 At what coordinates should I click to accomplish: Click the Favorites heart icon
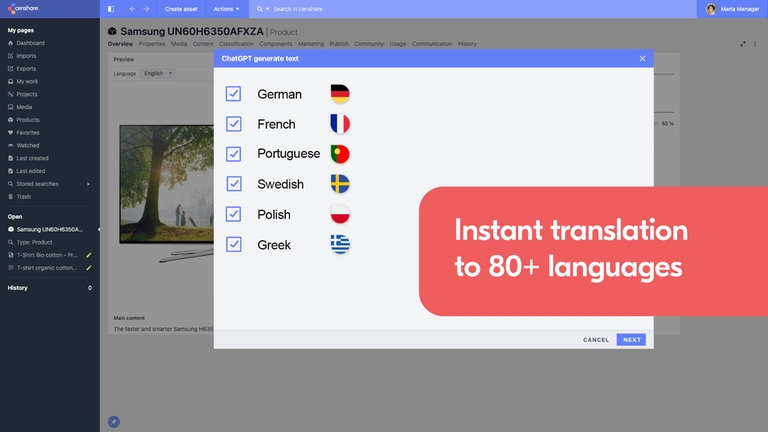click(10, 132)
